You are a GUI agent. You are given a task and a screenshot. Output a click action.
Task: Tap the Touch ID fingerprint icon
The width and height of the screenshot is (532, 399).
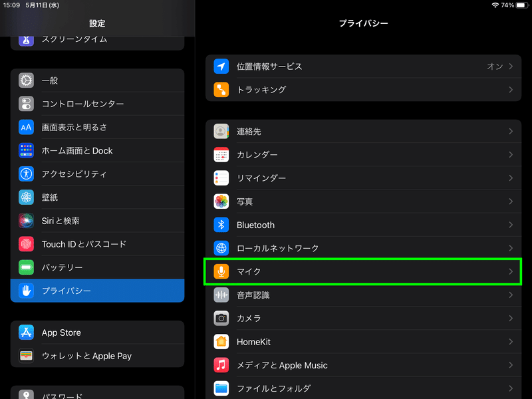(x=26, y=244)
